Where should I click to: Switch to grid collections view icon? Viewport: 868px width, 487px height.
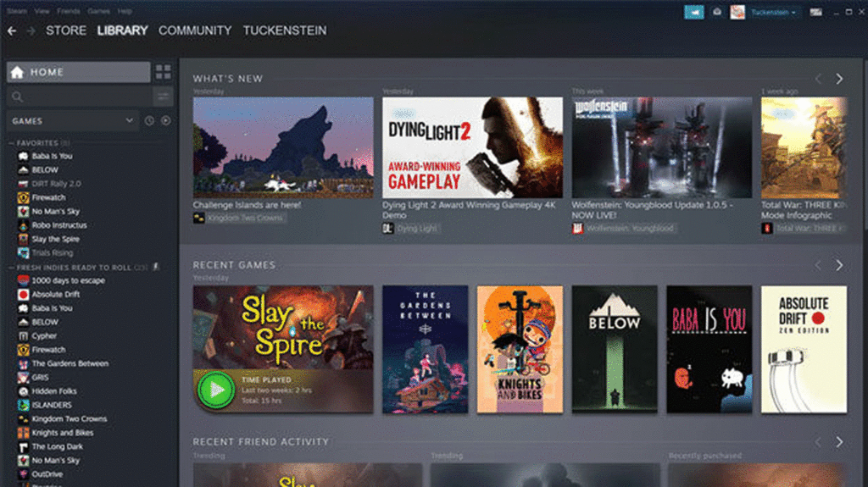(164, 72)
